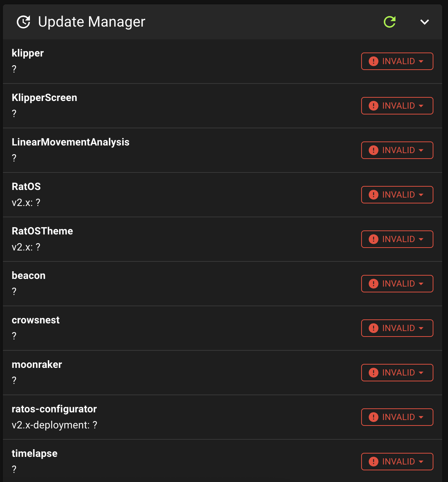Click the timelapse row's warning icon
Image resolution: width=448 pixels, height=482 pixels.
[374, 462]
